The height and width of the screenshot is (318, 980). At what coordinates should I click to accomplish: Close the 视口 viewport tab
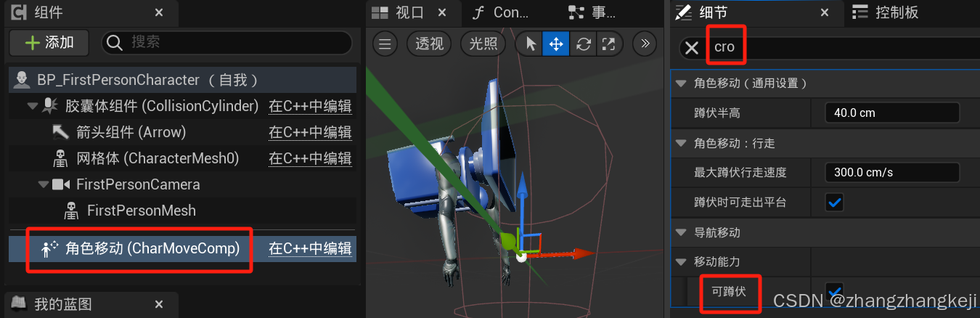coord(441,12)
